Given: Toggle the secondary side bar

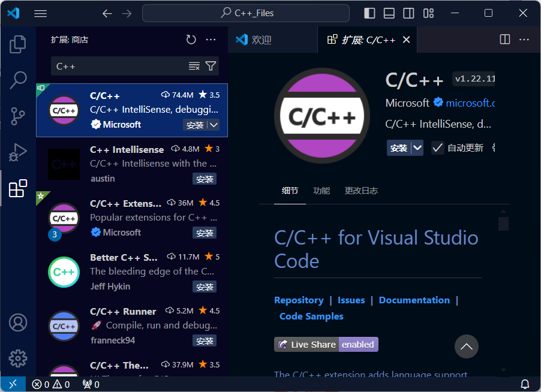Looking at the screenshot, I should (x=409, y=13).
